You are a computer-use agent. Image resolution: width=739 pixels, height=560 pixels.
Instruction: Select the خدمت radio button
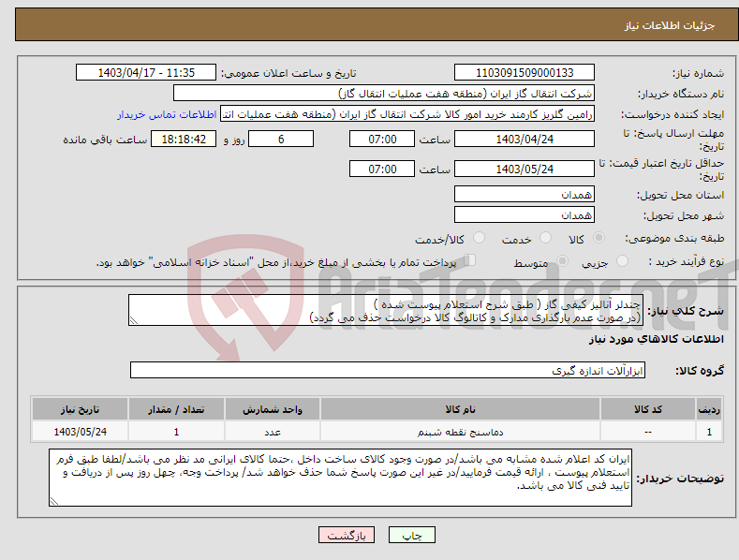545,238
